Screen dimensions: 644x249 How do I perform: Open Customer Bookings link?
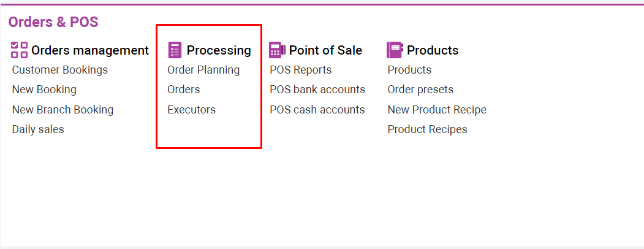(x=60, y=70)
